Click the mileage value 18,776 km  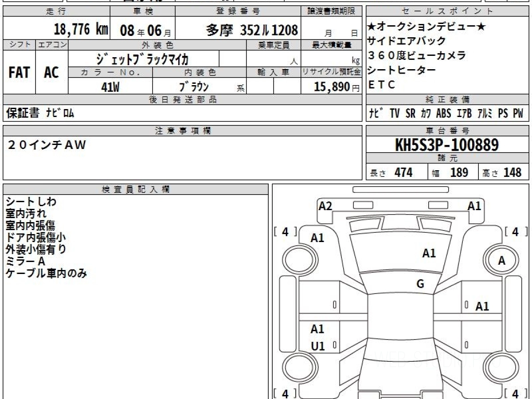tap(81, 30)
